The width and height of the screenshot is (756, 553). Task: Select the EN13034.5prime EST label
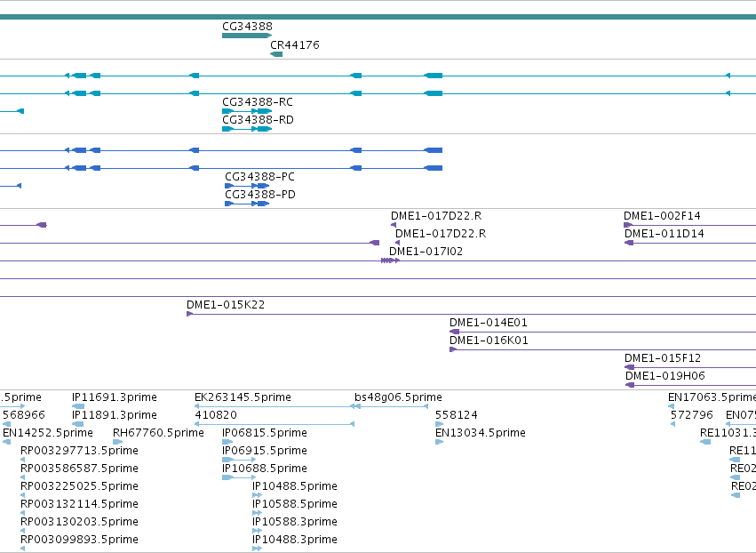481,433
